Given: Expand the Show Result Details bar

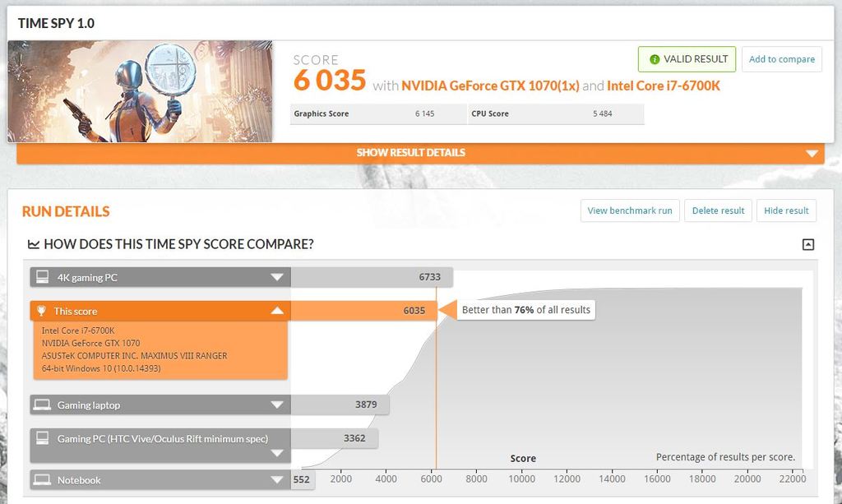Looking at the screenshot, I should coord(420,153).
